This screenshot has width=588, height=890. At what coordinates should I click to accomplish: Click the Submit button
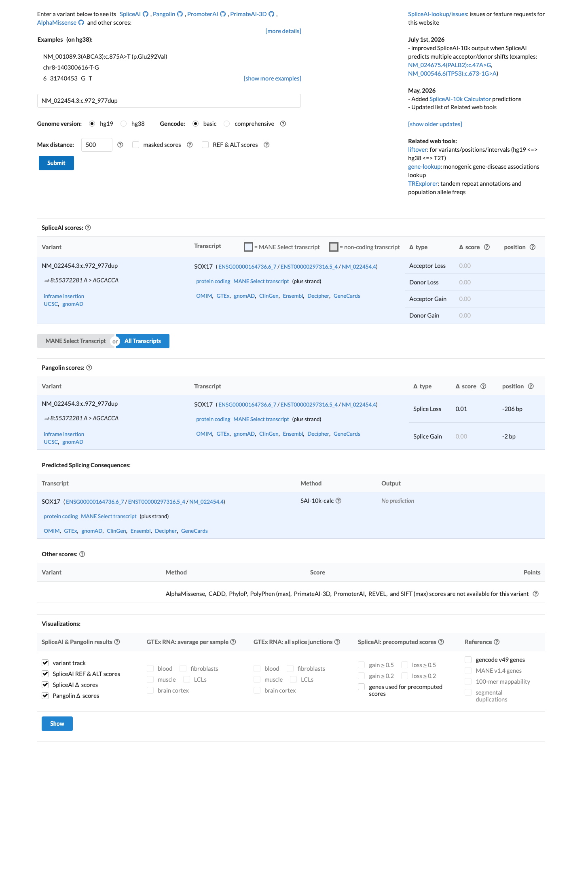coord(56,163)
